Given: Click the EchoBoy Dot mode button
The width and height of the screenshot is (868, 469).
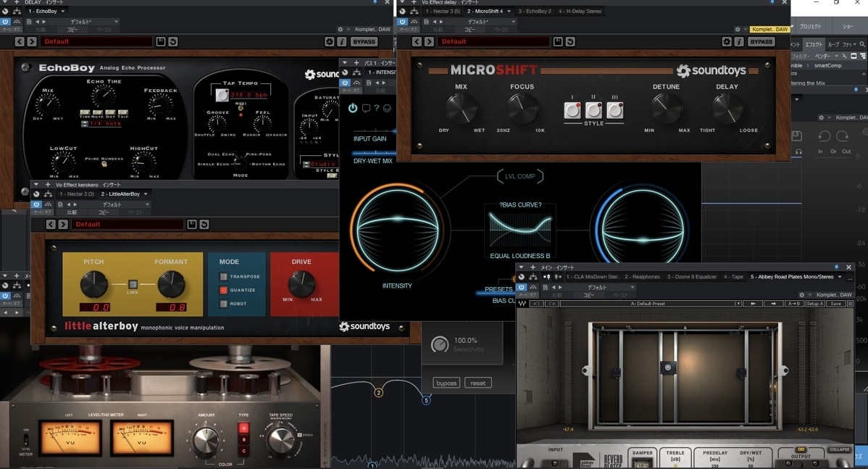Looking at the screenshot, I should (110, 112).
